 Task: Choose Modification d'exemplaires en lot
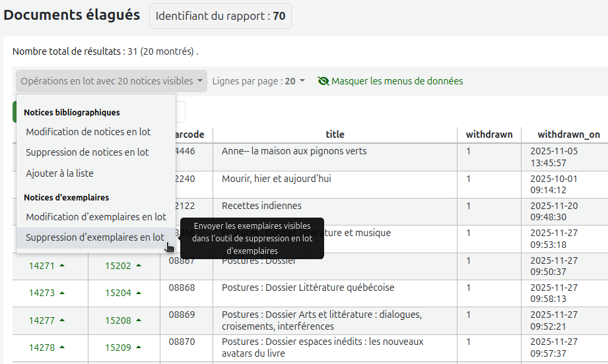(96, 217)
